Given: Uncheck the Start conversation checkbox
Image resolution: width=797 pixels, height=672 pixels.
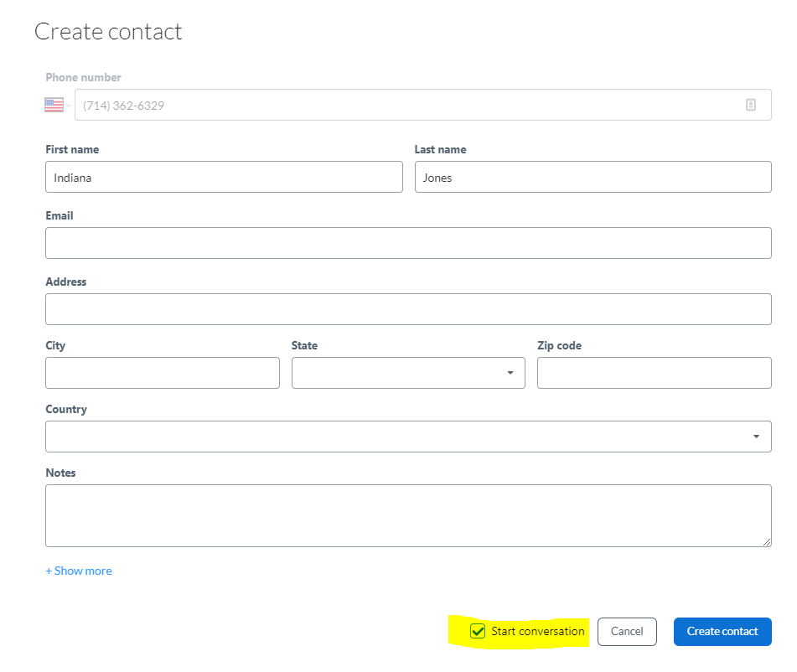Looking at the screenshot, I should 478,631.
